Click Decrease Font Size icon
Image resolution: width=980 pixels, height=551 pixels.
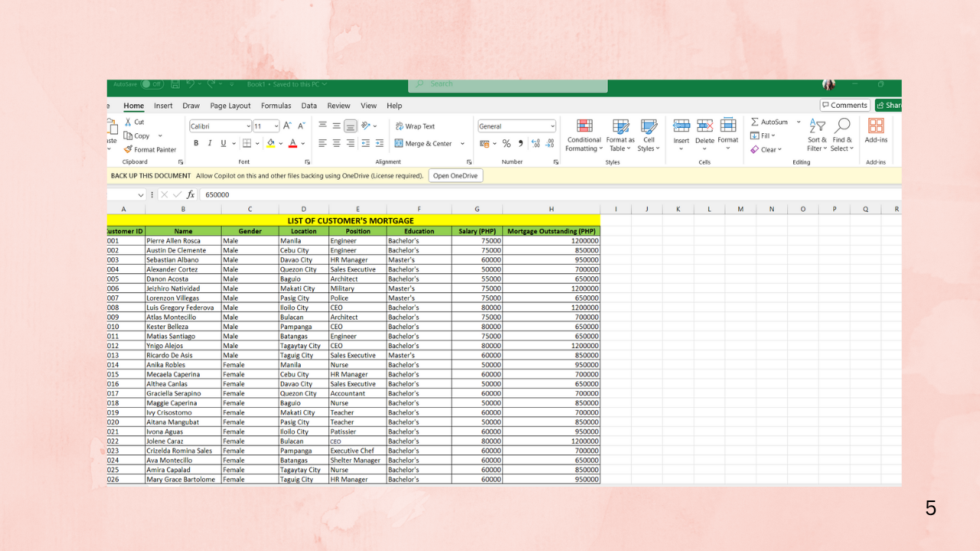tap(301, 126)
